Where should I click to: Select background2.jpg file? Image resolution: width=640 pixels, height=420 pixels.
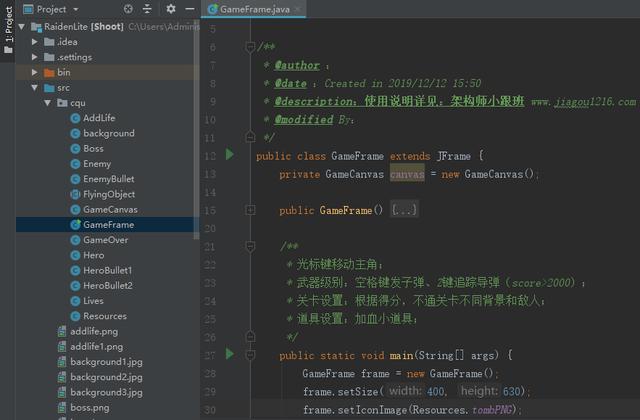pos(106,377)
